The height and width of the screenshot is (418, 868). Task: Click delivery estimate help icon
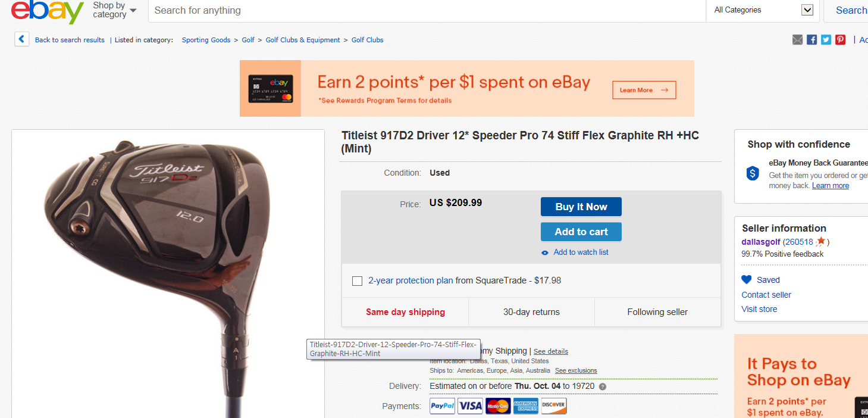pyautogui.click(x=603, y=386)
